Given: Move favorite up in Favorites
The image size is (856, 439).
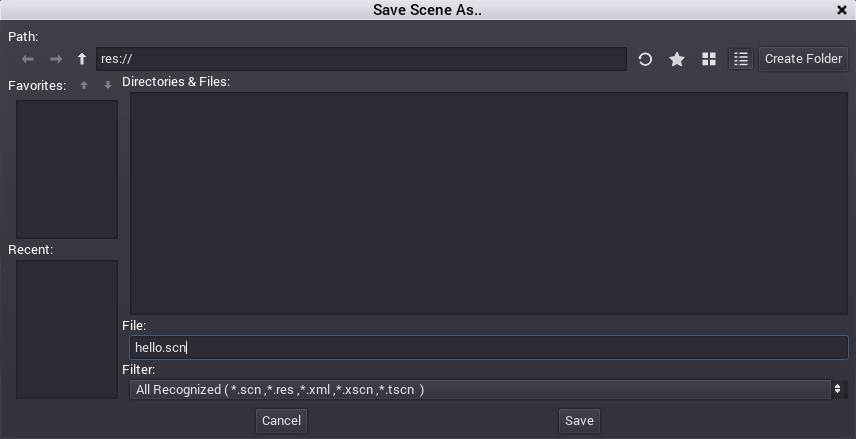Looking at the screenshot, I should pos(85,85).
